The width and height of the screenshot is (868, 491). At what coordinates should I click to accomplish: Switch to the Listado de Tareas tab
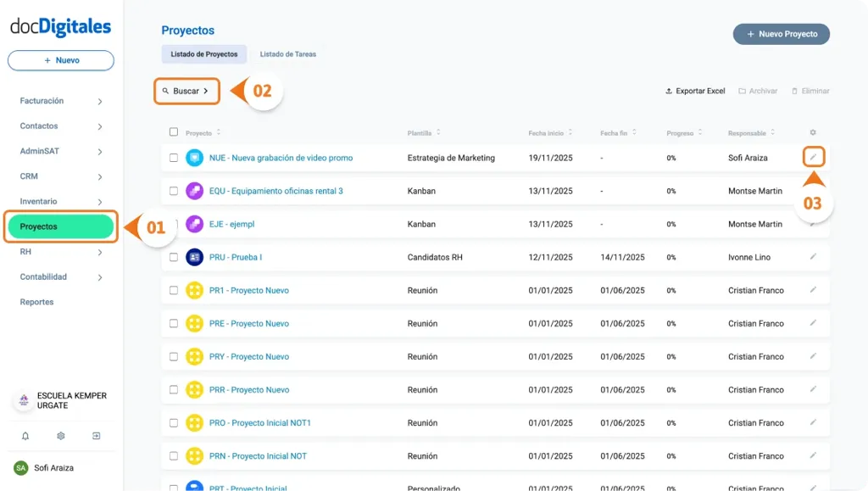pos(288,53)
